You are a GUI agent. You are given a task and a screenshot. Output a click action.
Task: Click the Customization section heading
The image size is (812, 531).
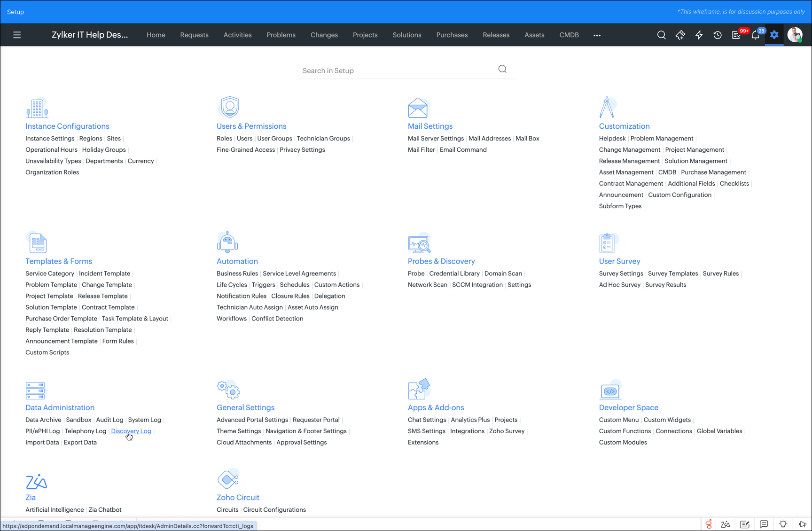624,126
